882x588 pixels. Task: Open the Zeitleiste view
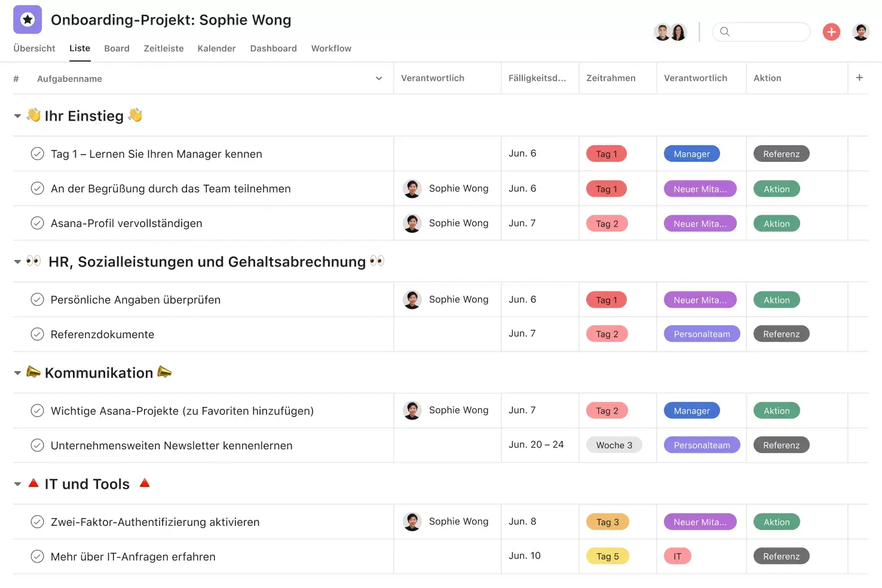click(163, 48)
